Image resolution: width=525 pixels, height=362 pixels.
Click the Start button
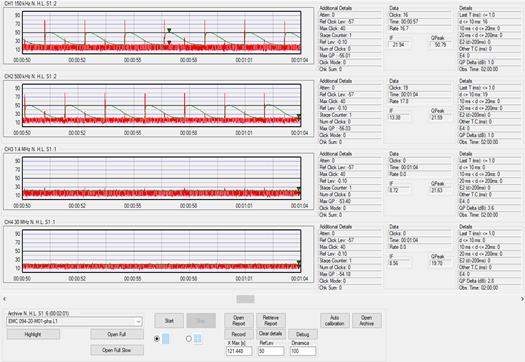(169, 320)
